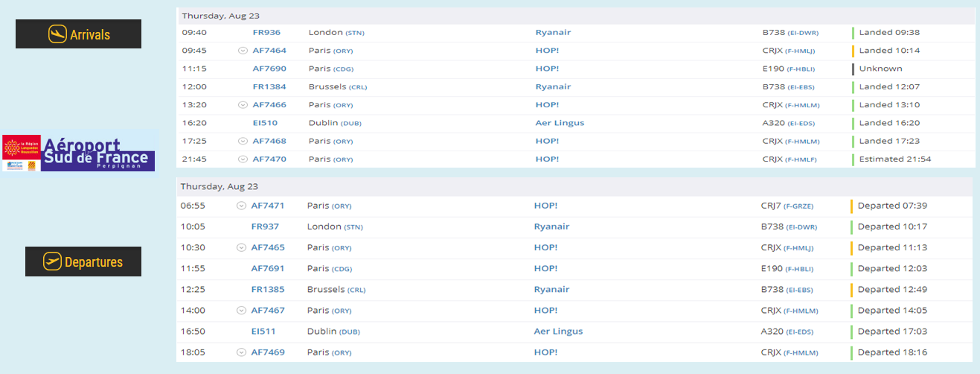Open aircraft registration F-HBLI on AF7690 row
This screenshot has width=980, height=374.
(x=801, y=69)
